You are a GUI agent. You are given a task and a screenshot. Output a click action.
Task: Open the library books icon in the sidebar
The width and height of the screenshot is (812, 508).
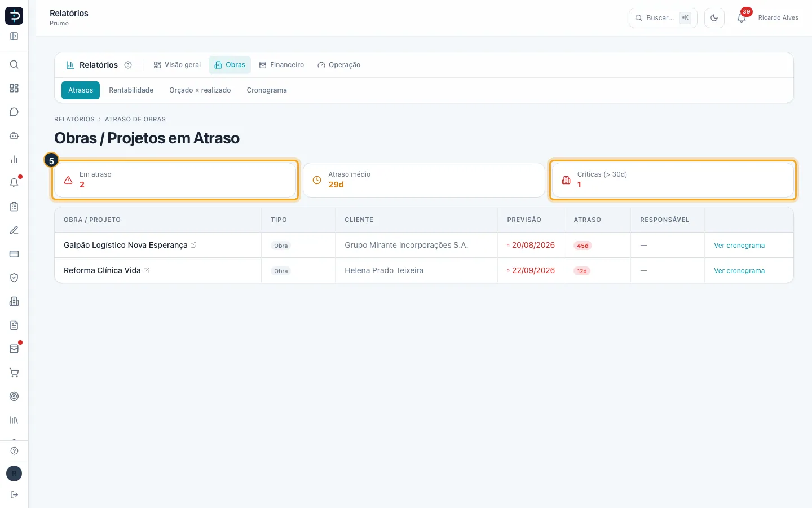[14, 420]
